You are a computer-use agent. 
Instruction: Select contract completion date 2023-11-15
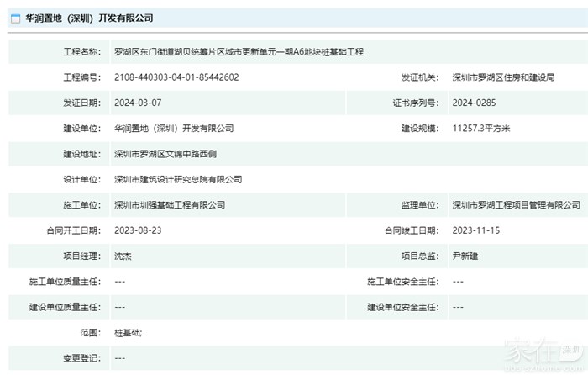(475, 230)
